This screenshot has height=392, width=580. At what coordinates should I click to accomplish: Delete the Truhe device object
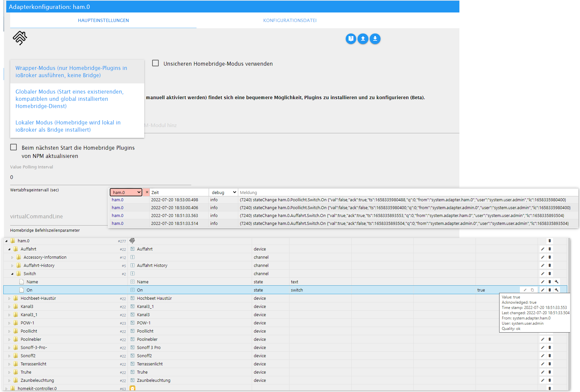[x=549, y=372]
